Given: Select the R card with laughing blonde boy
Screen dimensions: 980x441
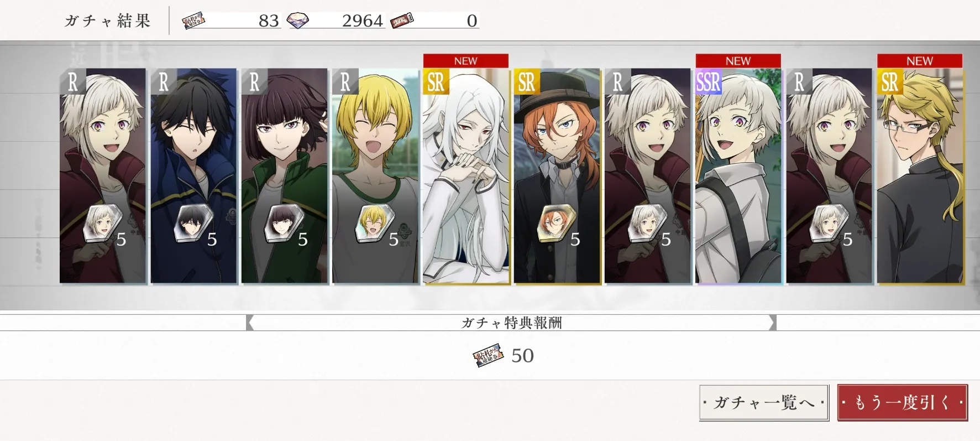Looking at the screenshot, I should (x=375, y=175).
